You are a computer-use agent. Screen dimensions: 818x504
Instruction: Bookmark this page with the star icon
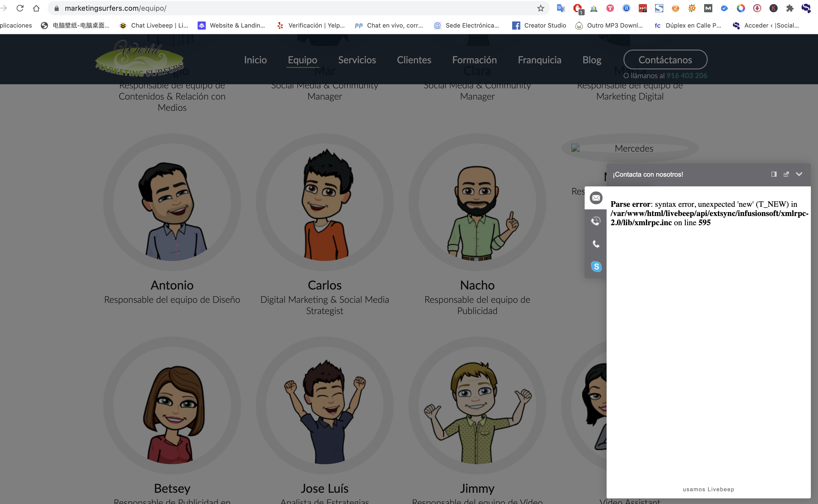[540, 8]
